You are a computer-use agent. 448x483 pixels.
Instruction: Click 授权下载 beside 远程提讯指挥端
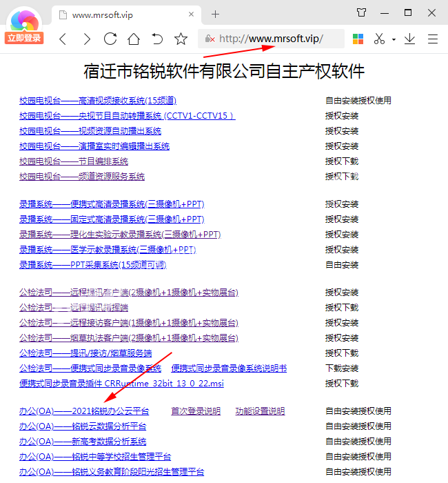pyautogui.click(x=342, y=308)
